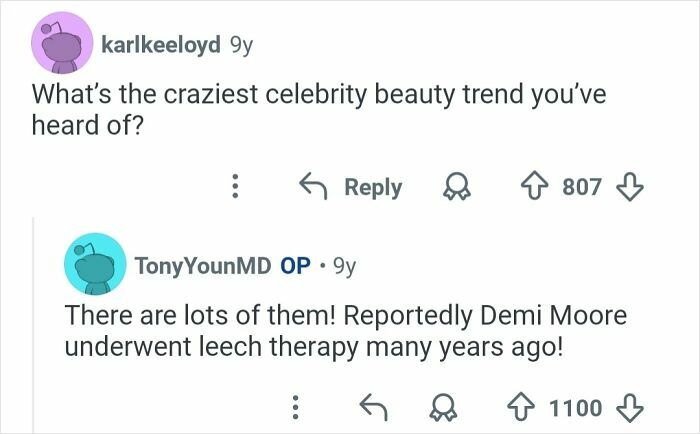This screenshot has width=700, height=434.
Task: Open options menu on karlkeeloyd's comment
Action: (x=235, y=187)
